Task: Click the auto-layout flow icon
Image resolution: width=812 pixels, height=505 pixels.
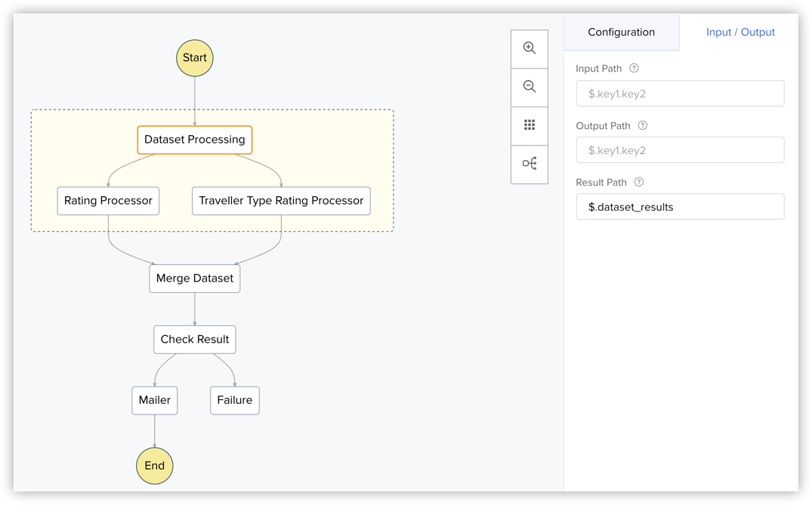Action: (529, 164)
